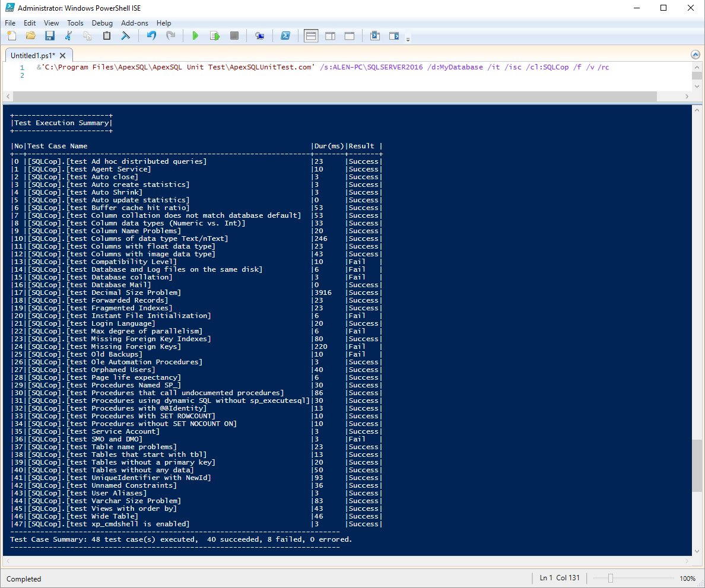Screen dimensions: 705x588
Task: Click the PowerShell ISE title bar icon
Action: point(9,8)
